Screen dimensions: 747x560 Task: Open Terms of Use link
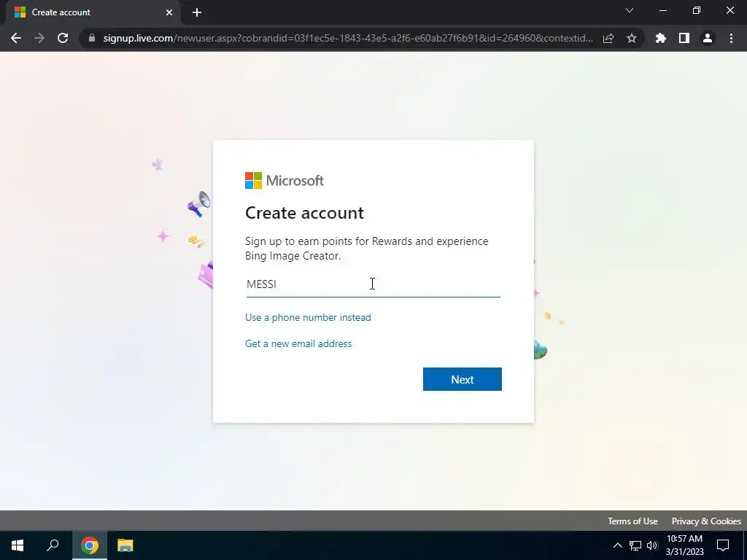click(x=632, y=521)
